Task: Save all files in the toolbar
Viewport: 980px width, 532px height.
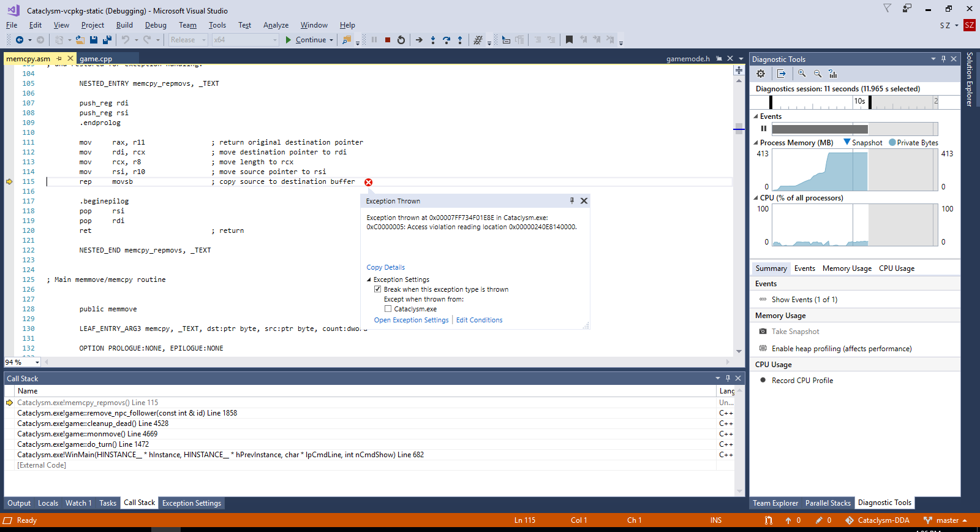Action: 107,40
